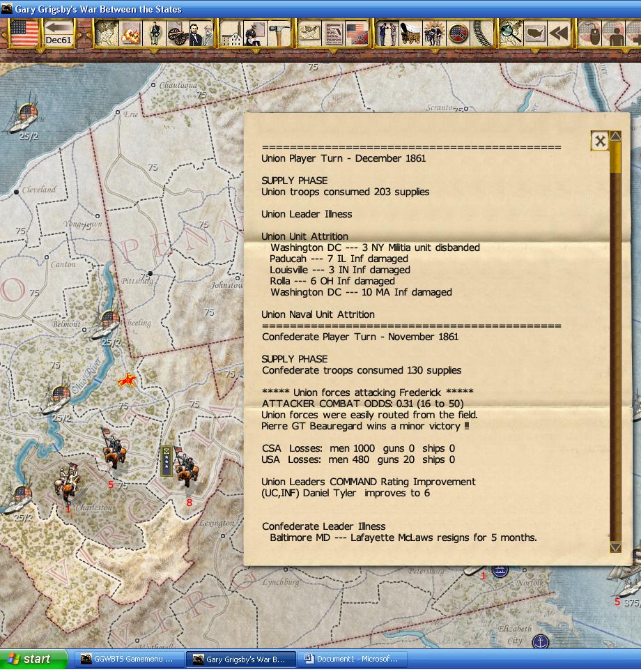Viewport: 641px width, 672px height.
Task: Select the cavalry unit labeled 8
Action: point(186,467)
